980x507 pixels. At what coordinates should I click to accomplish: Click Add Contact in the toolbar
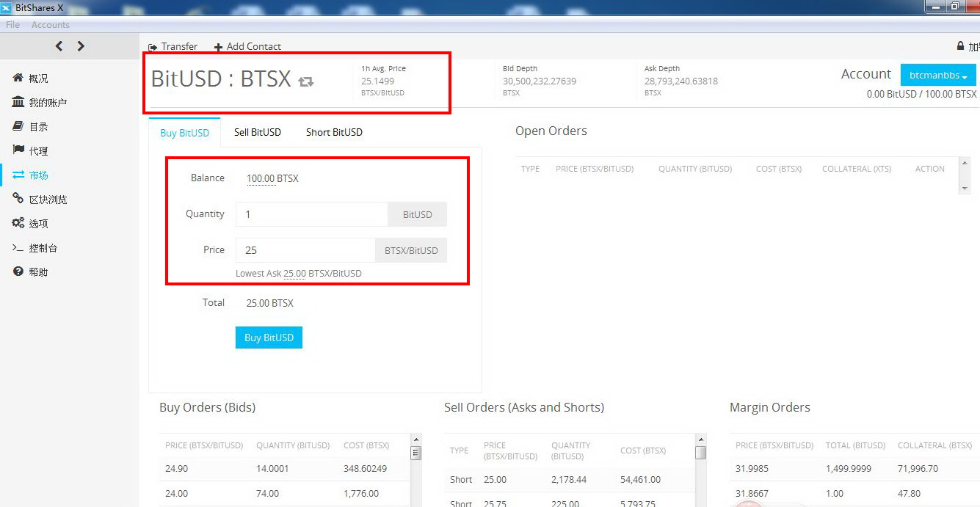tap(247, 46)
